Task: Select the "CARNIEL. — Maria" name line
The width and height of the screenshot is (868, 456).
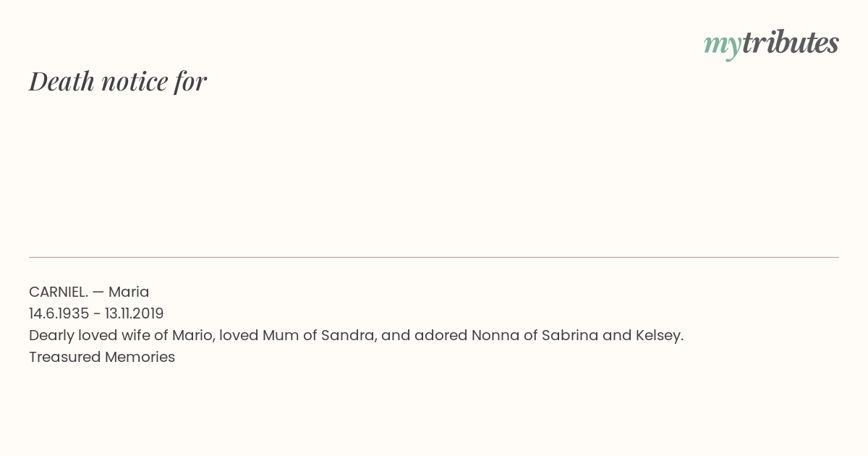Action: 89,292
